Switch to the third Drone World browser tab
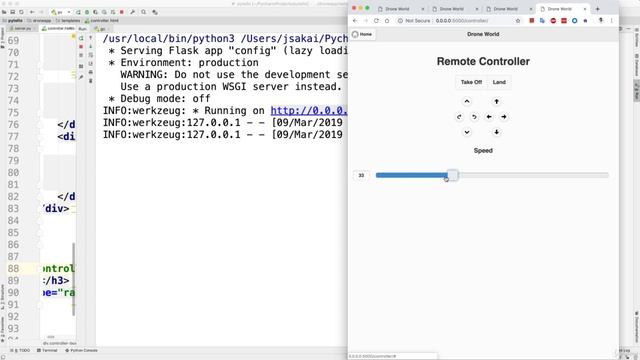640x360 pixels. coord(509,9)
